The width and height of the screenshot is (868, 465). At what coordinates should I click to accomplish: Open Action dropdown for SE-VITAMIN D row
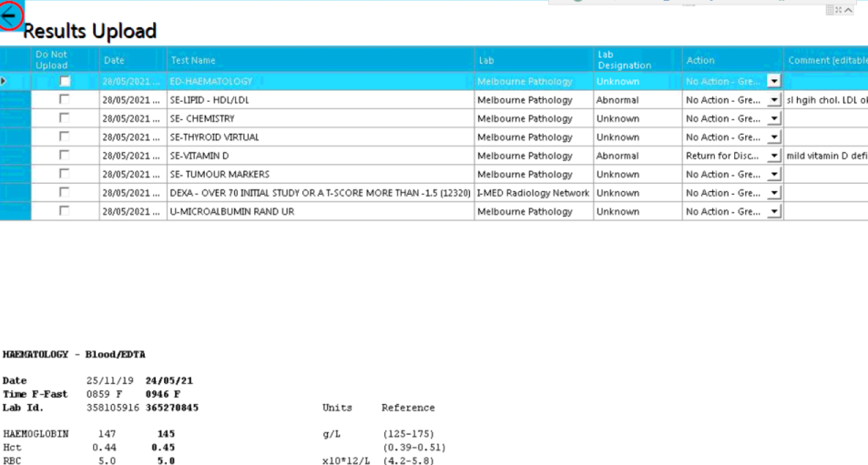[773, 156]
